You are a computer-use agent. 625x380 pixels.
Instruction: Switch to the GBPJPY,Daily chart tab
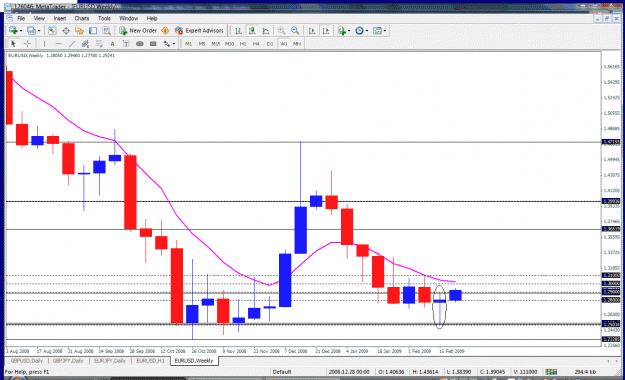[68, 361]
